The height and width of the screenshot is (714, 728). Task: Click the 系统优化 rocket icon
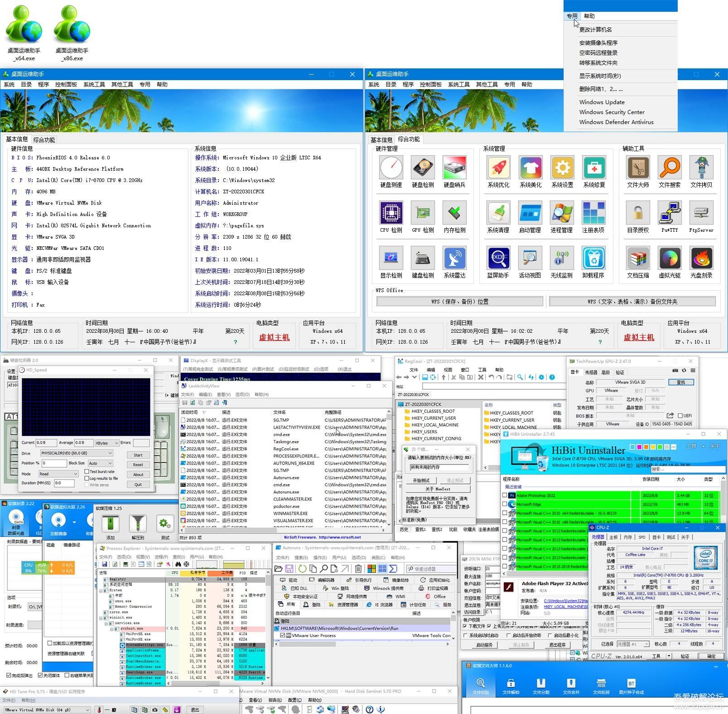pos(498,168)
